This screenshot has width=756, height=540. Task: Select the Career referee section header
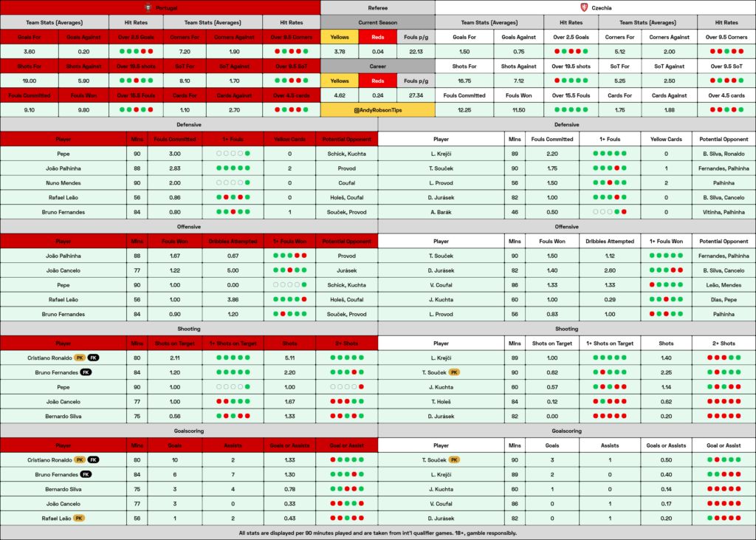(377, 66)
